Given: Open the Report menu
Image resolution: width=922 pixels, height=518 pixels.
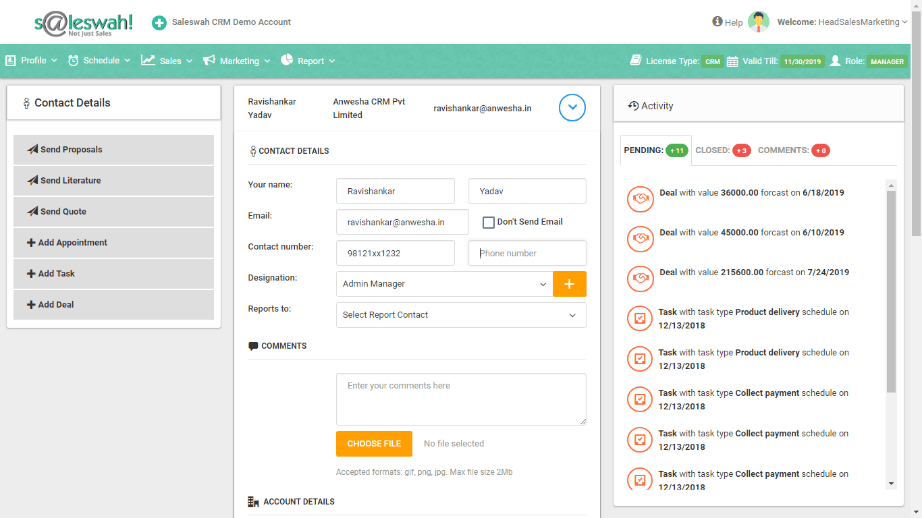Looking at the screenshot, I should 308,61.
